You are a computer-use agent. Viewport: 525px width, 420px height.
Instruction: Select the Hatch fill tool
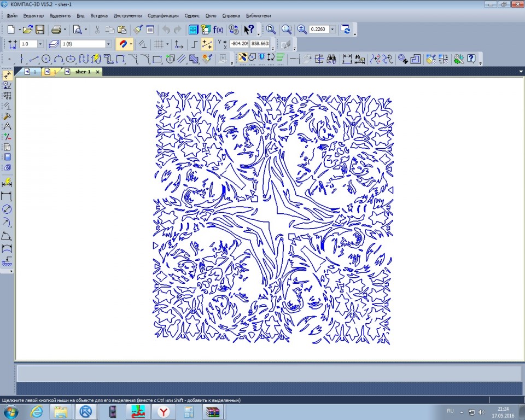(x=194, y=59)
